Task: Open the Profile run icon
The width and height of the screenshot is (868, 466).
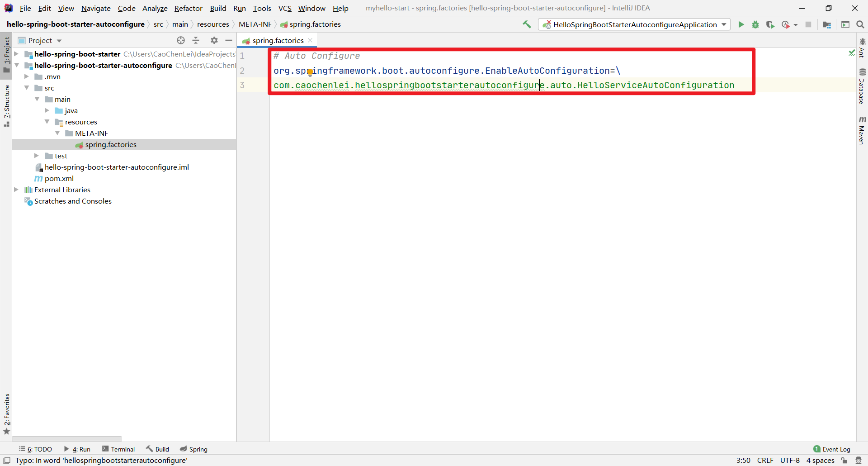Action: point(786,24)
